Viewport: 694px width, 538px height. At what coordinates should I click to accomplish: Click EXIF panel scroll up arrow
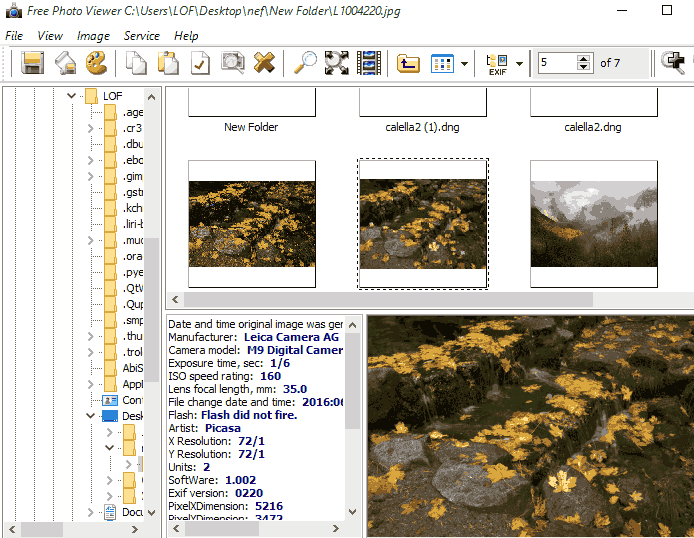(352, 325)
